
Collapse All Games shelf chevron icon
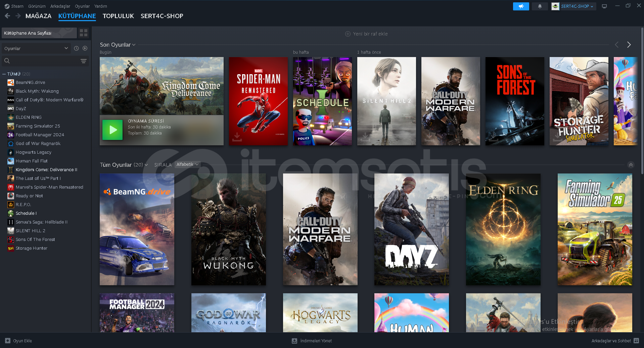(x=631, y=165)
